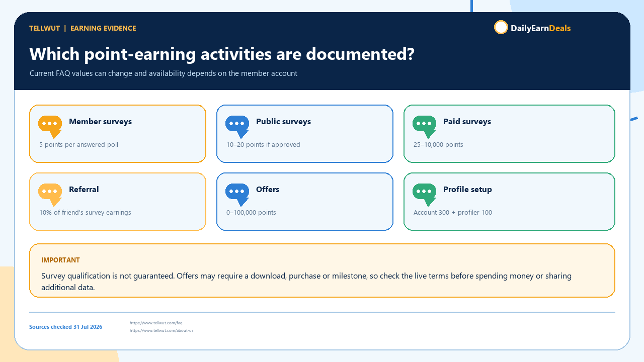Click the 'Current FAQ values can change' subtitle
Image resolution: width=644 pixels, height=362 pixels.
coord(164,73)
